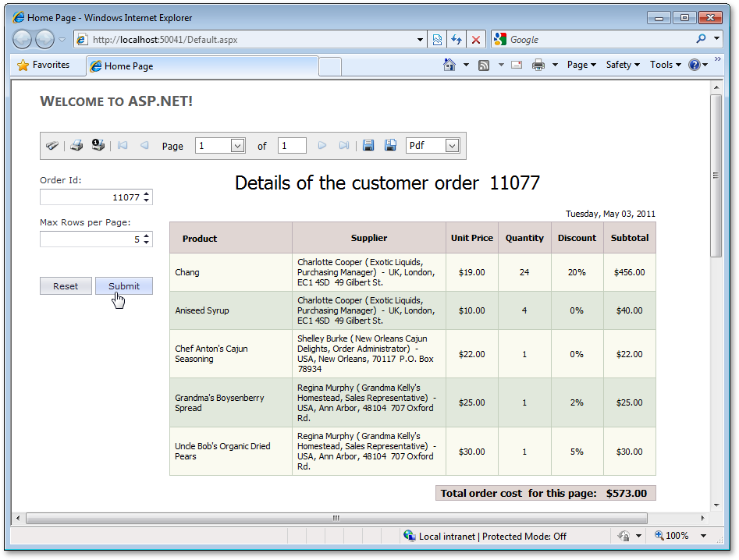Screen dimensions: 739x560
Task: Go to browser Home icon
Action: [x=449, y=66]
